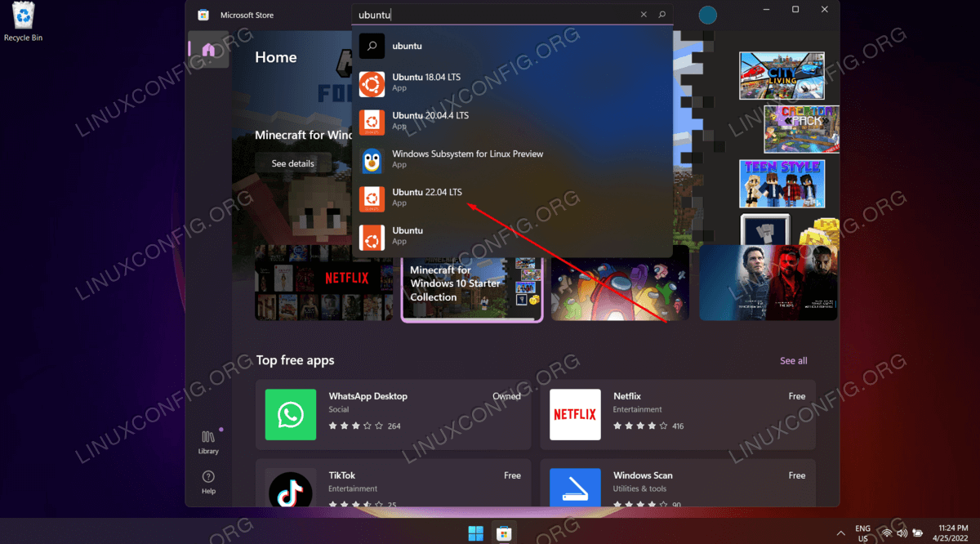Select the Ubuntu 18.04 LTS suggestion
This screenshot has width=980, height=544.
512,83
